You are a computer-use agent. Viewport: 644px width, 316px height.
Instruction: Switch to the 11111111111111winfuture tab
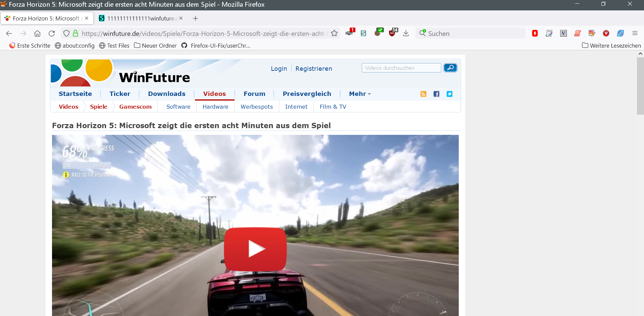pos(141,18)
